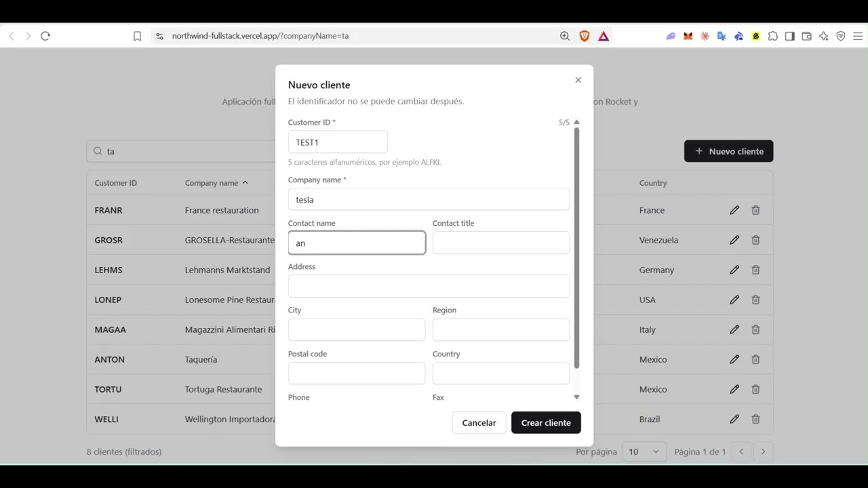Open the browser hamburger main menu

[x=858, y=36]
